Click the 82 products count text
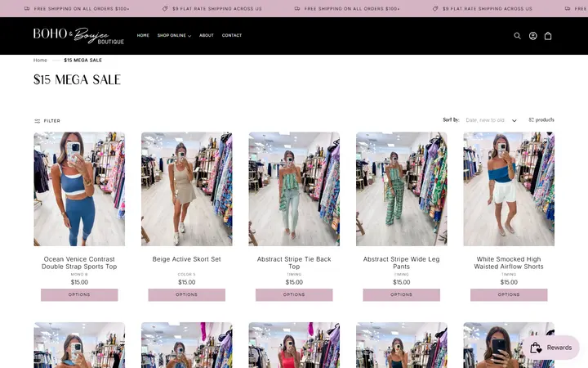 click(x=541, y=119)
